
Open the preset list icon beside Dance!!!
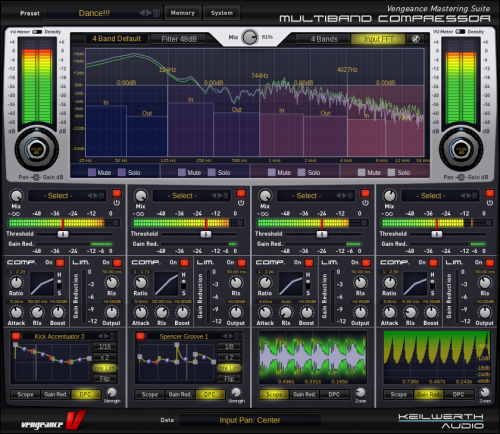tap(156, 13)
